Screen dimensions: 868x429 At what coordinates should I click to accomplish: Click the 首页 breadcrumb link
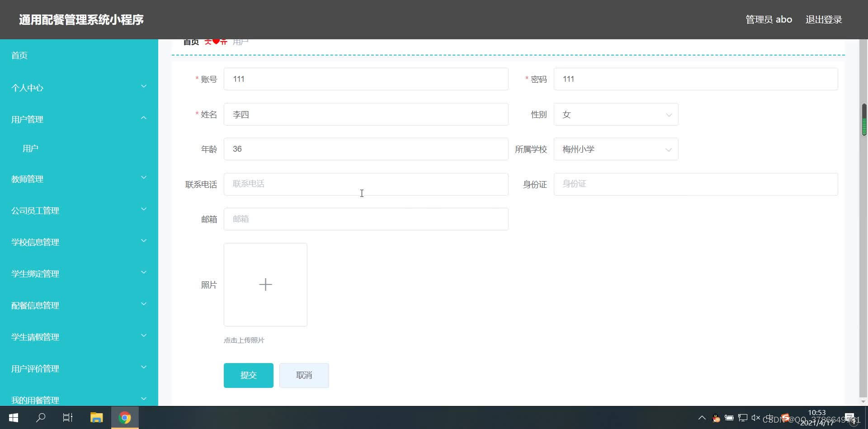pos(191,42)
